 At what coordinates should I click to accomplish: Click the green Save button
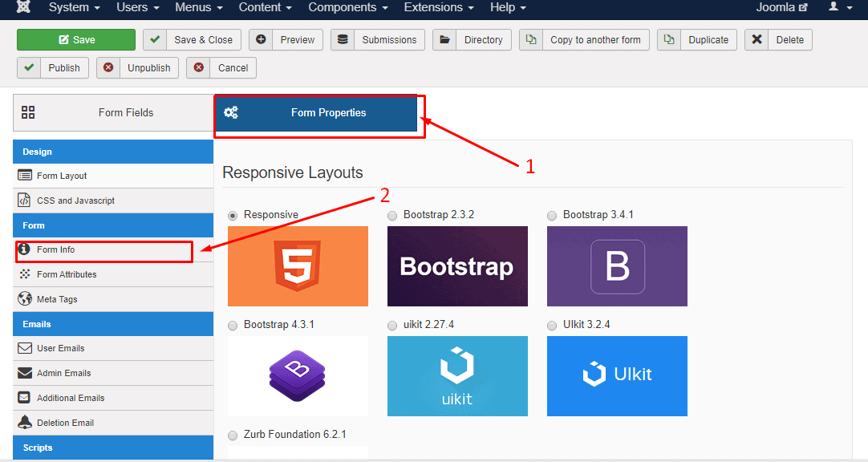pyautogui.click(x=76, y=40)
